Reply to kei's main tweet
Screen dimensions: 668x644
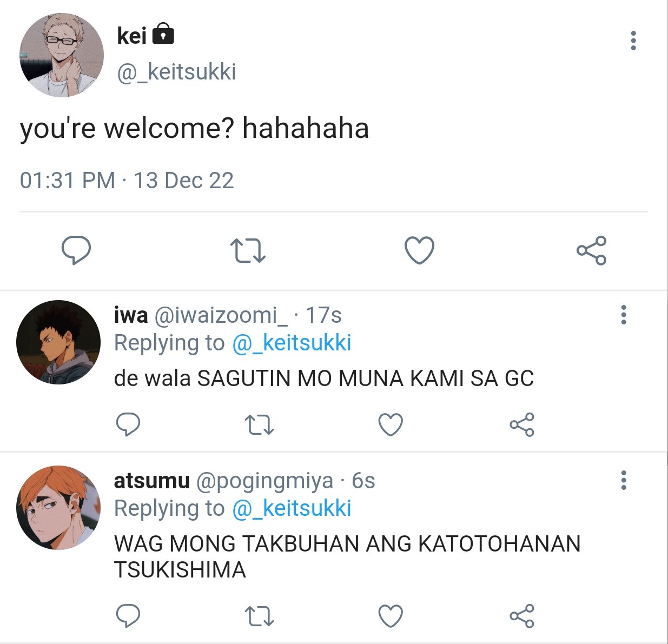click(76, 250)
